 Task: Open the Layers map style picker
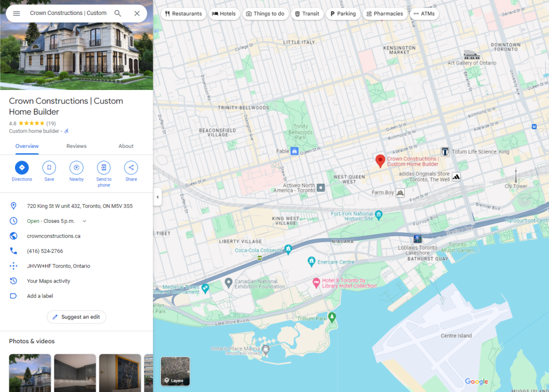(x=175, y=371)
